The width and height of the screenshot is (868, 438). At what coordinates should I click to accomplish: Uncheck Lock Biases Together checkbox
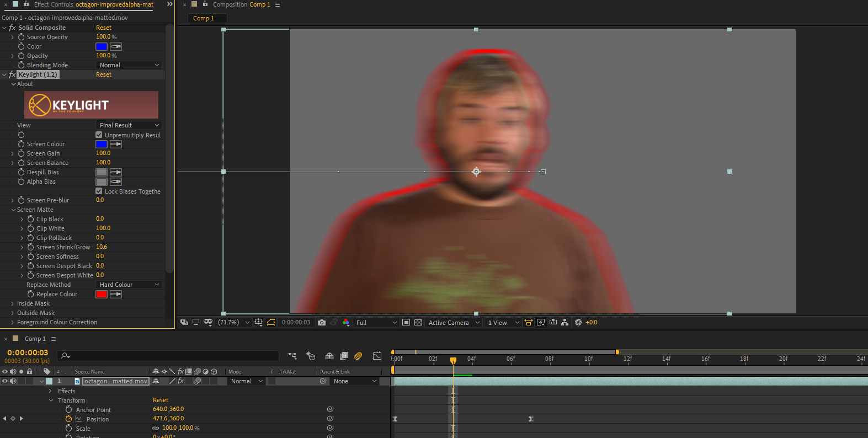point(99,191)
